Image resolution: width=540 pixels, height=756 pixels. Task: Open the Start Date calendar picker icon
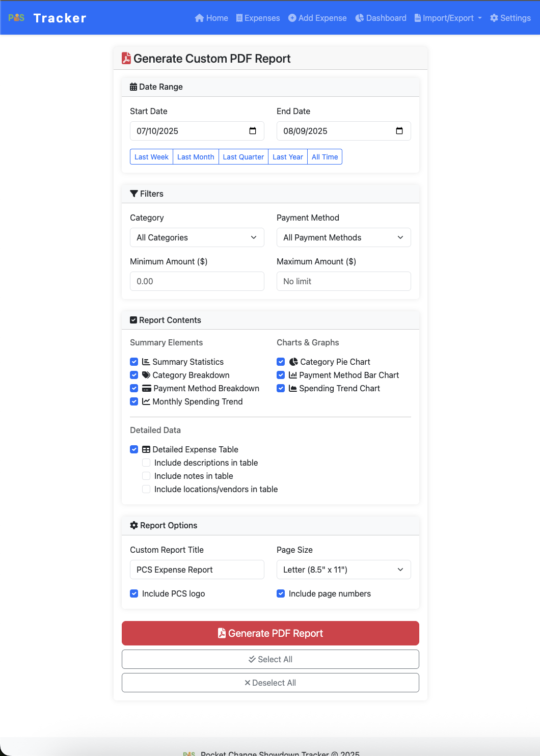253,131
